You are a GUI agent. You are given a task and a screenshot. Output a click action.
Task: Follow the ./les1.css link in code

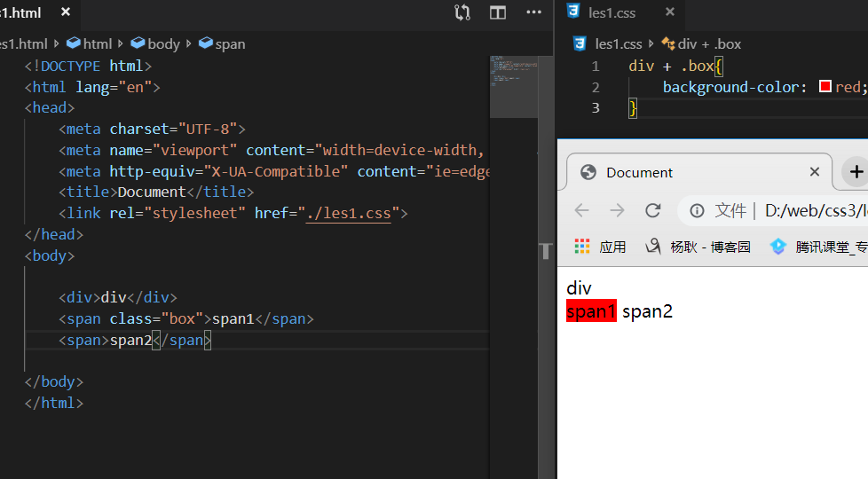tap(348, 214)
